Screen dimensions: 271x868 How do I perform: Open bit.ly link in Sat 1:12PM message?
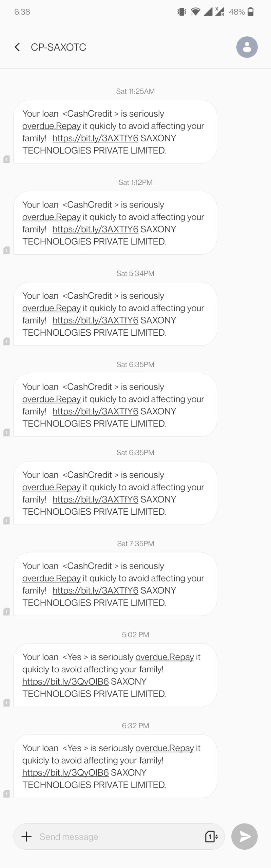point(95,230)
